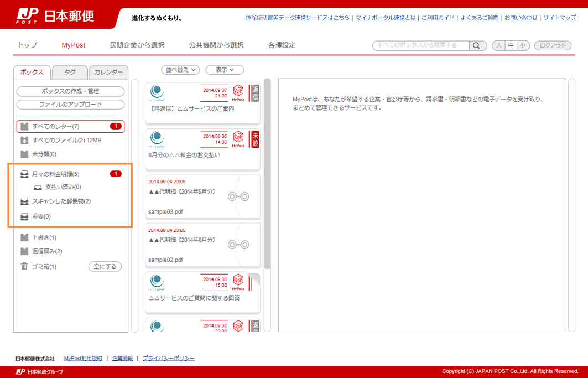
Task: Click the search magnifier icon
Action: coord(476,45)
